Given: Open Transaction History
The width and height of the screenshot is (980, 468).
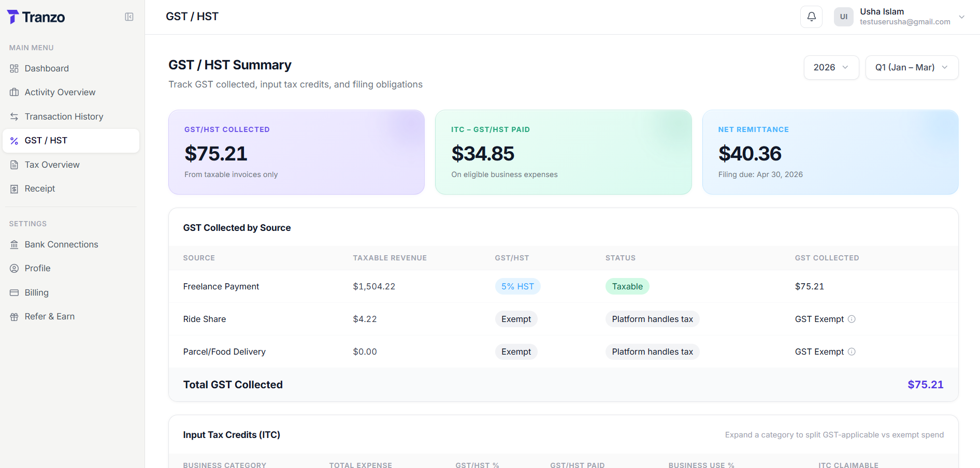Looking at the screenshot, I should pos(71,116).
